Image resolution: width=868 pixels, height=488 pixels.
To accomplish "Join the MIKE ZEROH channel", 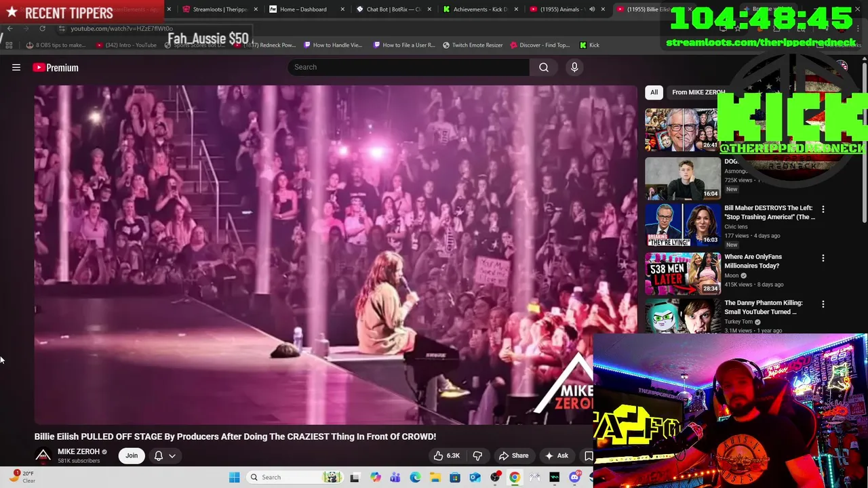I will 132,455.
